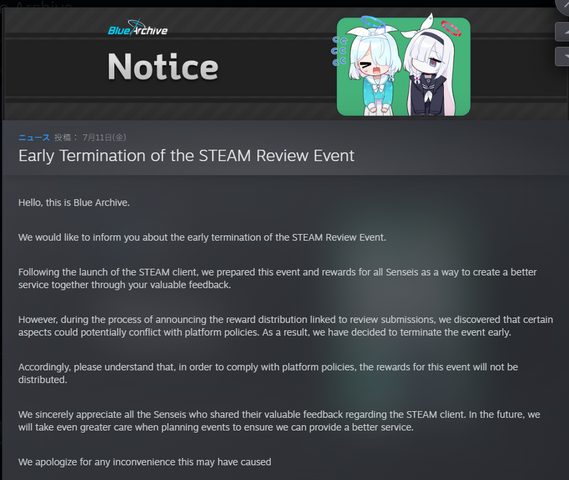
Task: Open the ニュース news category link
Action: tap(34, 138)
